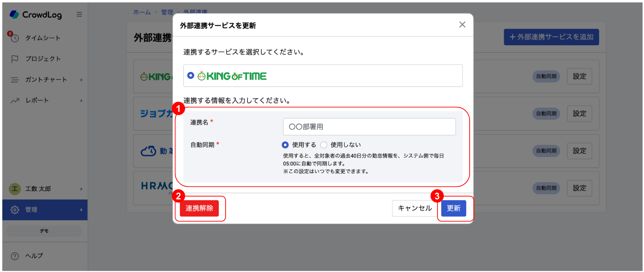Click 設定 in the 勤怠 cloud row
The image size is (644, 272).
point(579,151)
